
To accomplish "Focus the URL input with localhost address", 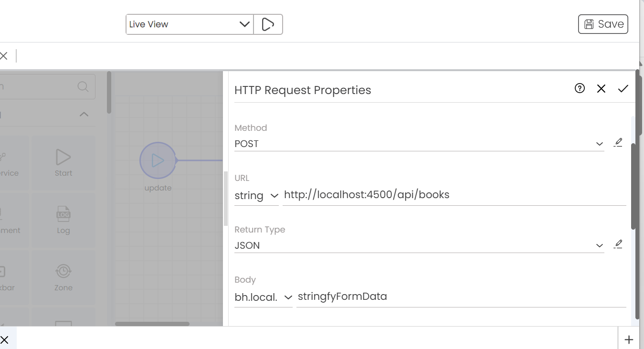I will [x=454, y=195].
